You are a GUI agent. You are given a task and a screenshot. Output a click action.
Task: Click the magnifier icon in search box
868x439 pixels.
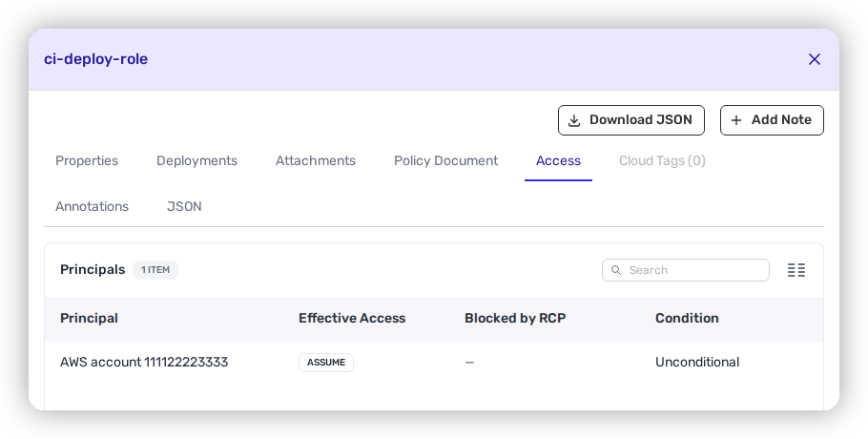coord(615,270)
